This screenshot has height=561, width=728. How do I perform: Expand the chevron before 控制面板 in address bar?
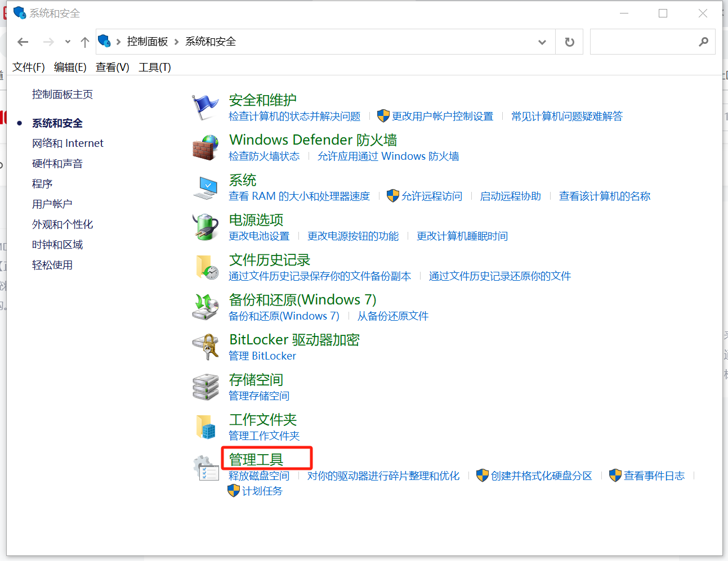point(118,42)
